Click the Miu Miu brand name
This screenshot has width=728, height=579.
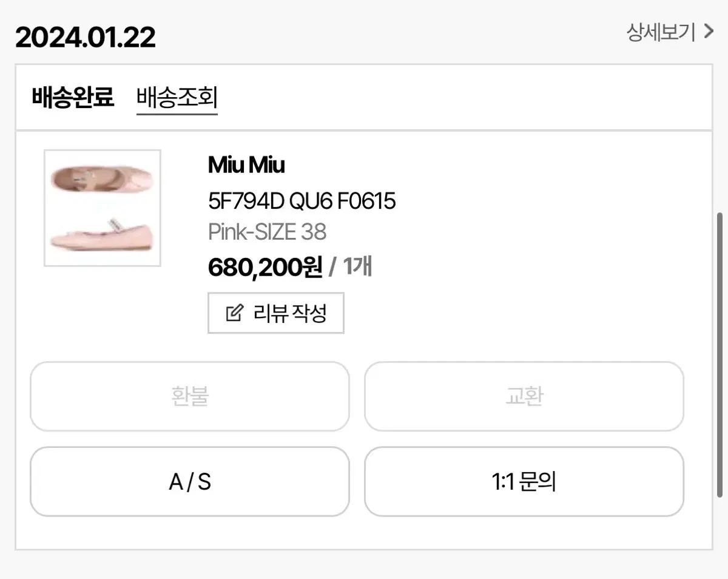pos(246,165)
